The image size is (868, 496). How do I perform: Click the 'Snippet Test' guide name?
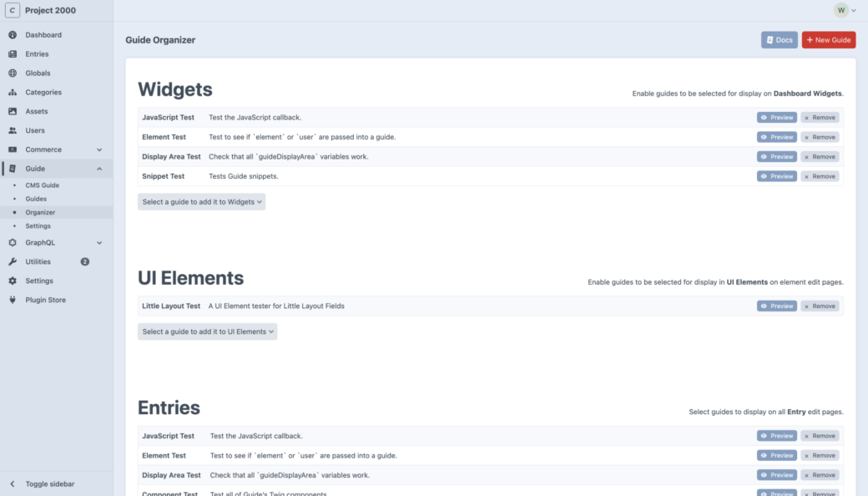click(x=164, y=176)
